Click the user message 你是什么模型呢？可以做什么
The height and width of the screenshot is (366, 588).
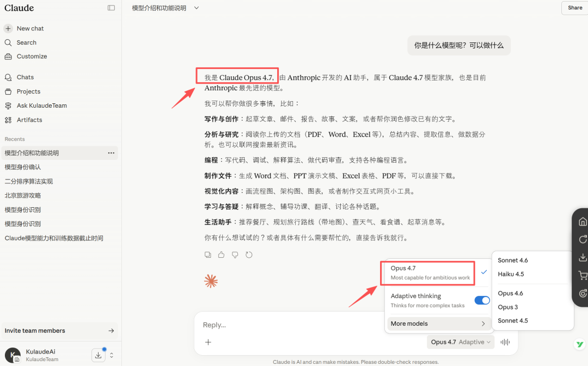[x=458, y=46]
